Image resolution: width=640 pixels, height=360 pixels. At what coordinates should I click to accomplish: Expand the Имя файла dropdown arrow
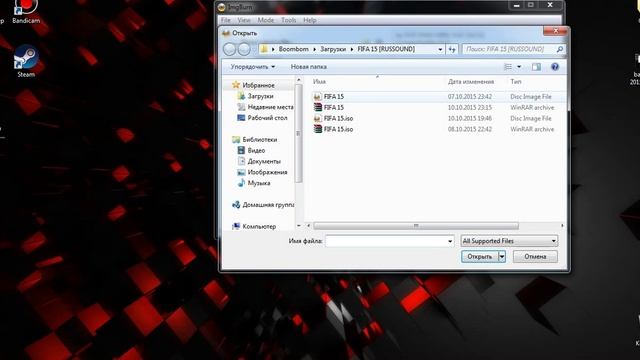[450, 241]
